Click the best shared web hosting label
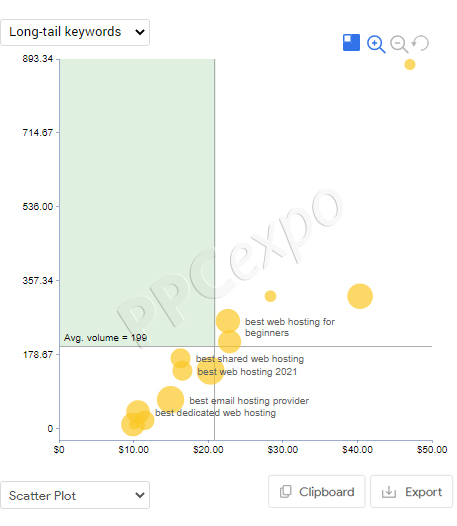The image size is (457, 526). tap(250, 359)
